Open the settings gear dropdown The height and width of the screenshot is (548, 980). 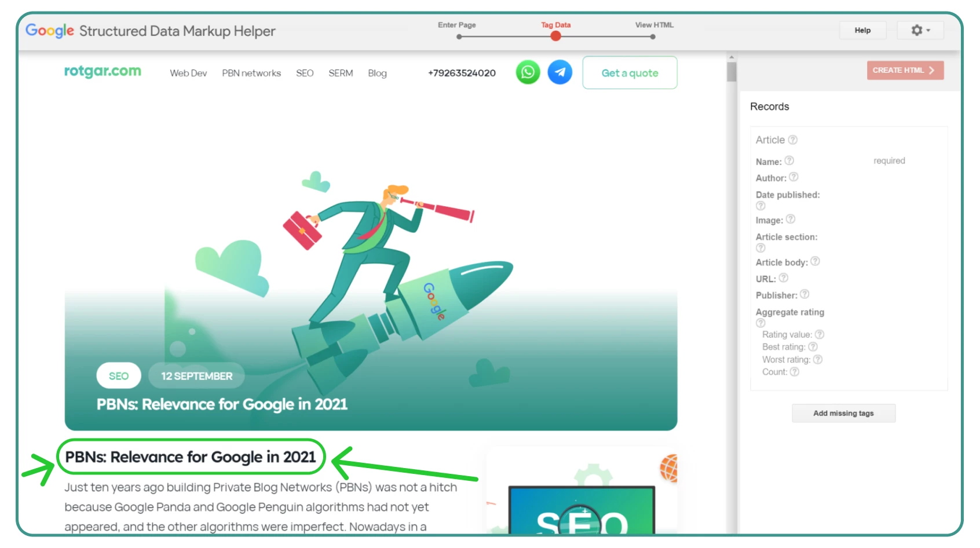(x=920, y=30)
